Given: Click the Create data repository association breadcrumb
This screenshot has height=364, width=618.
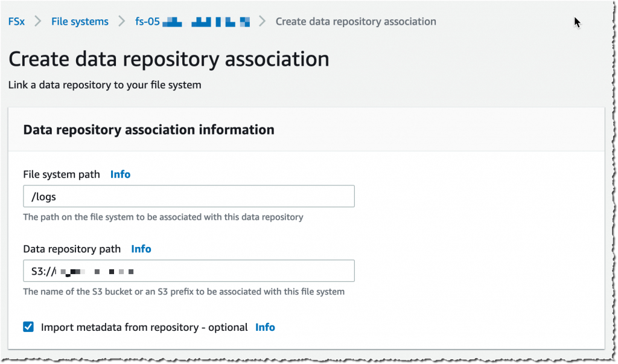Looking at the screenshot, I should tap(355, 21).
